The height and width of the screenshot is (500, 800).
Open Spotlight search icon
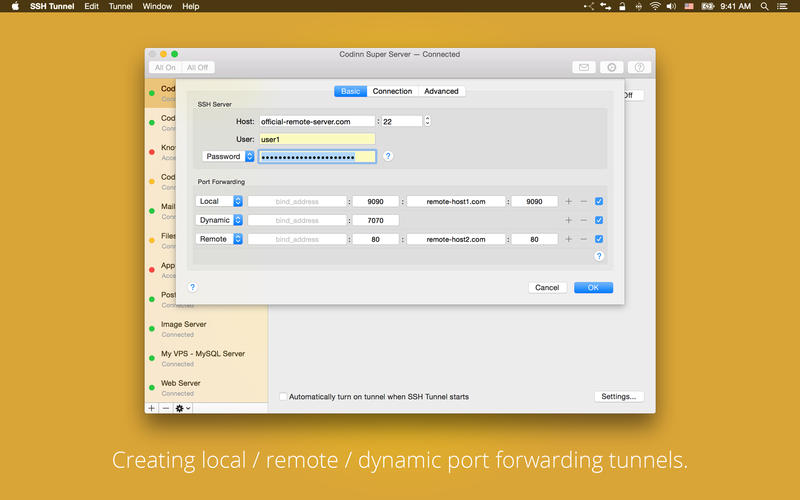(x=764, y=6)
